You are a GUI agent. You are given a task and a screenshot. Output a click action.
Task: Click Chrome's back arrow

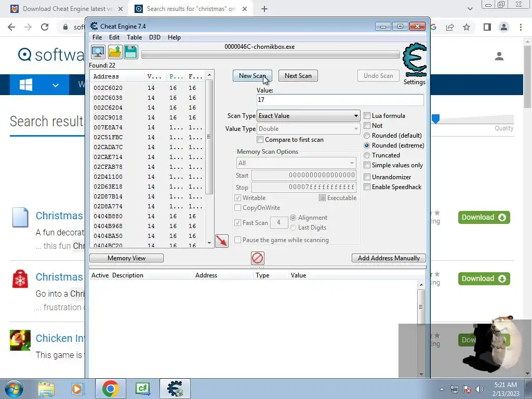point(11,27)
